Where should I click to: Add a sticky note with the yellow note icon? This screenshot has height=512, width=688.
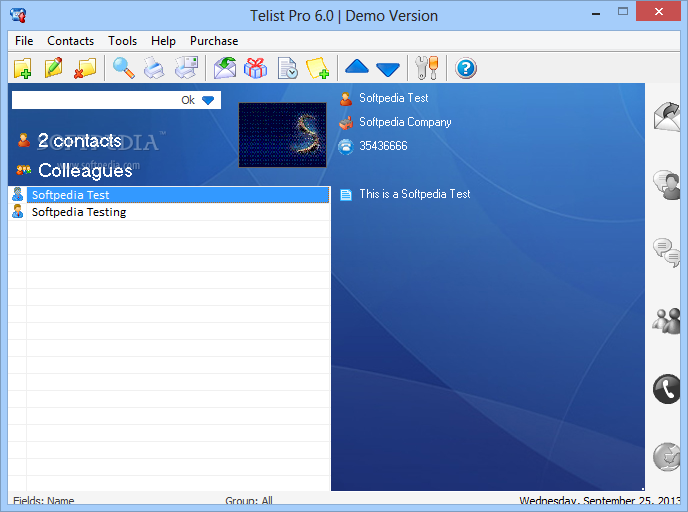tap(317, 68)
